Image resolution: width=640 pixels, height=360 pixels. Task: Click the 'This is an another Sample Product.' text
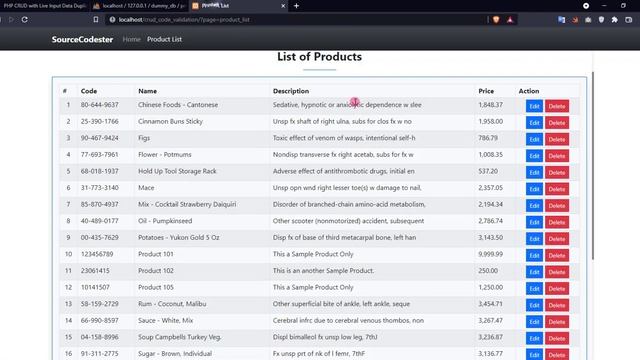[323, 271]
